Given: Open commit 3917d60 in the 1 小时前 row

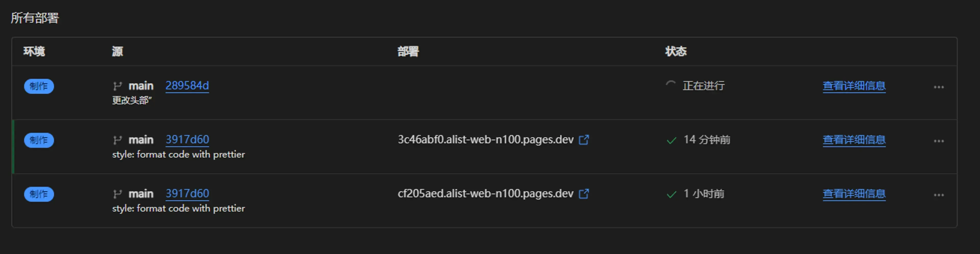Looking at the screenshot, I should coord(187,194).
